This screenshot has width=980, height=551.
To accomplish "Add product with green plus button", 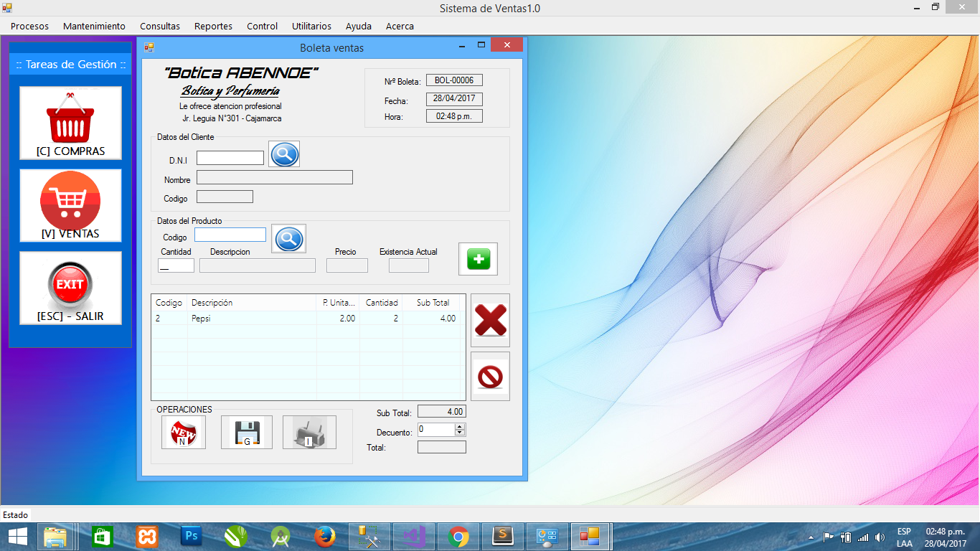I will [x=478, y=259].
